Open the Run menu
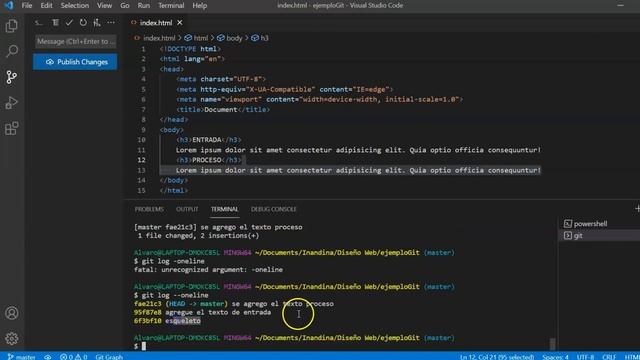Screen dimensions: 640x360 coord(144,5)
